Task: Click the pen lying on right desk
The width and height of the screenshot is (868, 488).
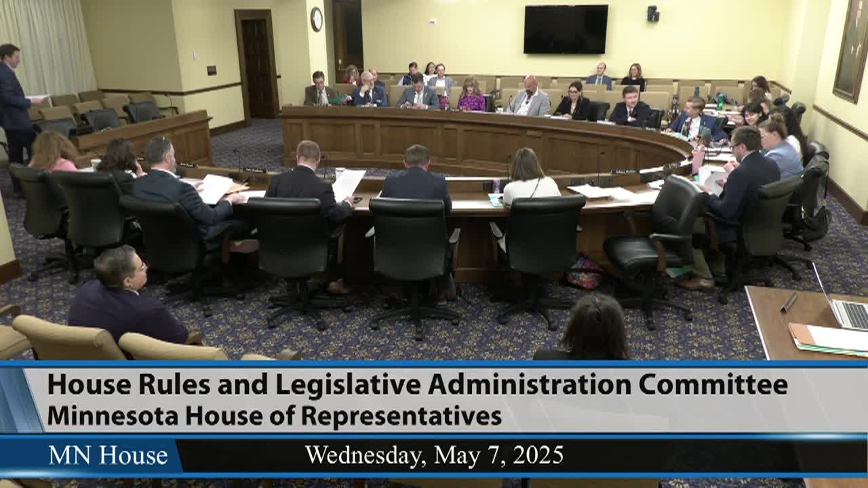Action: pos(789,302)
